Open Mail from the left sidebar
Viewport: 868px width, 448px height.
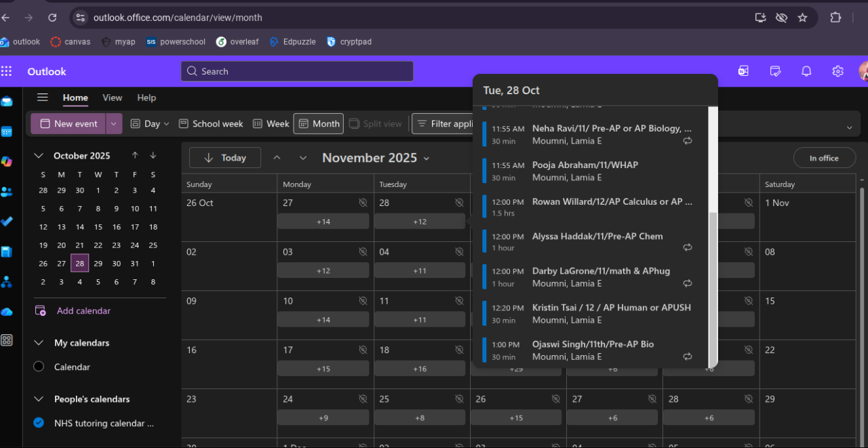coord(7,102)
